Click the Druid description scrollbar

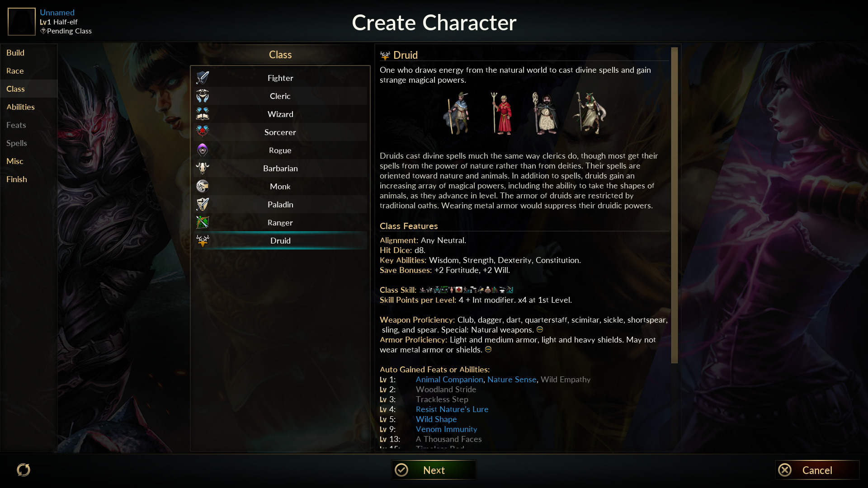coord(675,205)
